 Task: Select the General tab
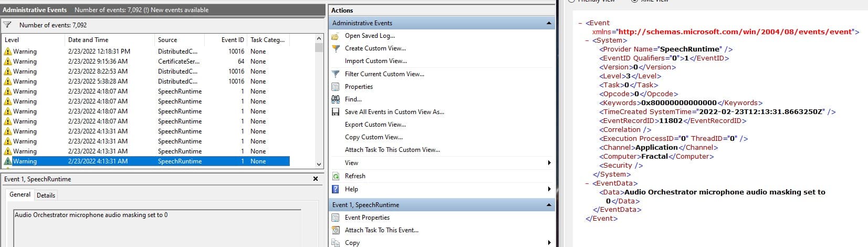point(20,194)
